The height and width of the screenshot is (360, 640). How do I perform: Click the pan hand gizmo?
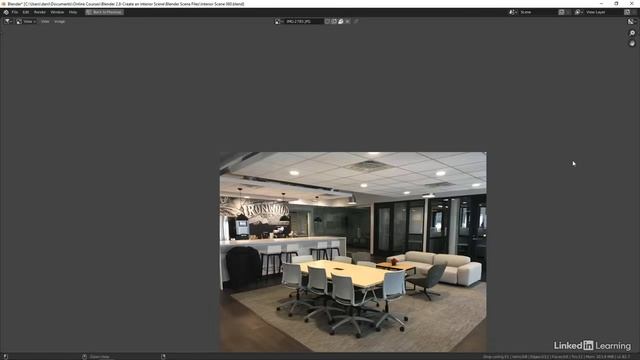[632, 43]
